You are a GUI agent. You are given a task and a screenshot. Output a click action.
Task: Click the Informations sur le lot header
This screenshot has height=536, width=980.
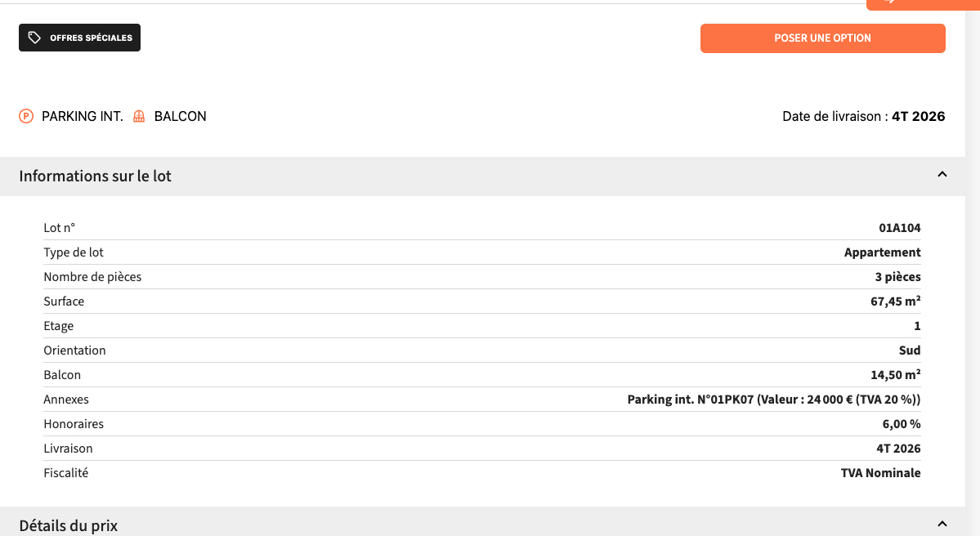(95, 176)
